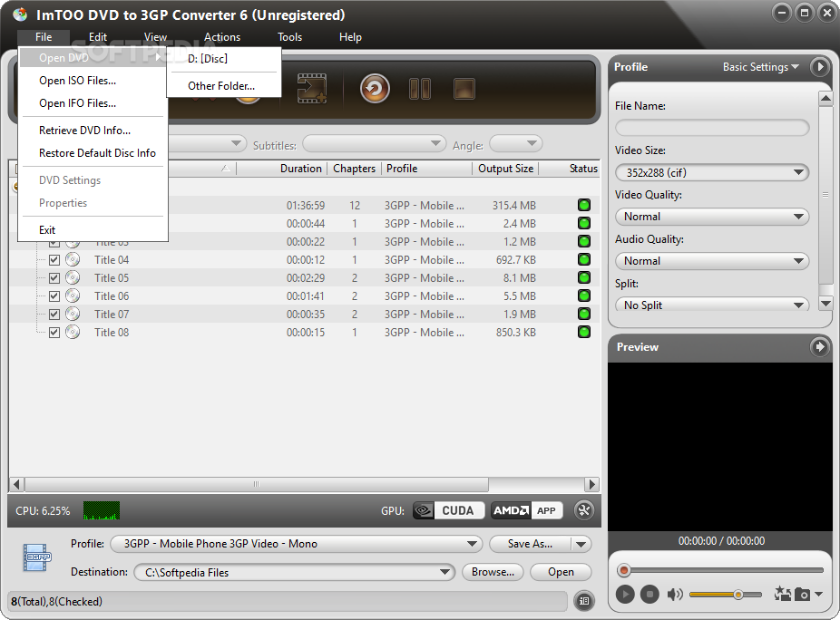Click the disc icon of Title 08
This screenshot has height=620, width=840.
pos(73,333)
